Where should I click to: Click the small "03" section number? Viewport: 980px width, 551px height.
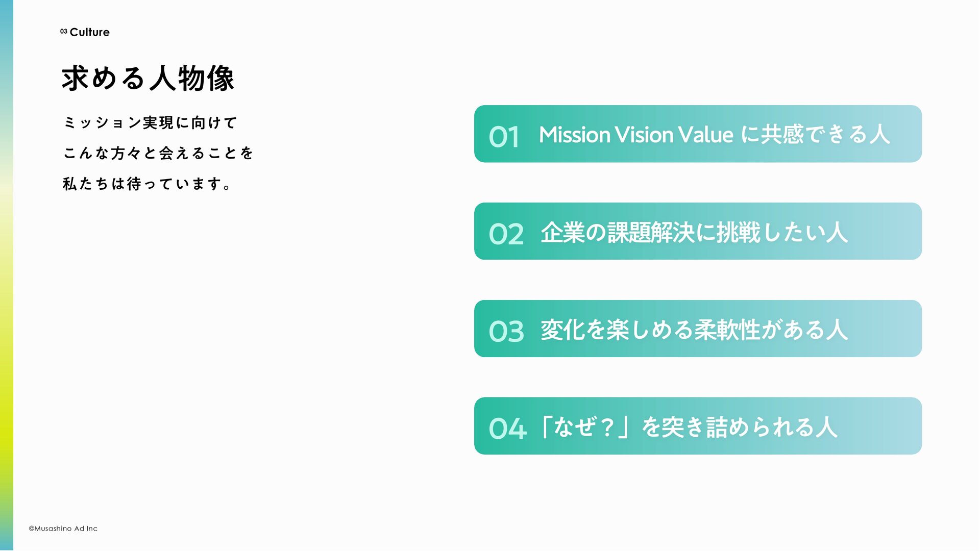point(63,32)
